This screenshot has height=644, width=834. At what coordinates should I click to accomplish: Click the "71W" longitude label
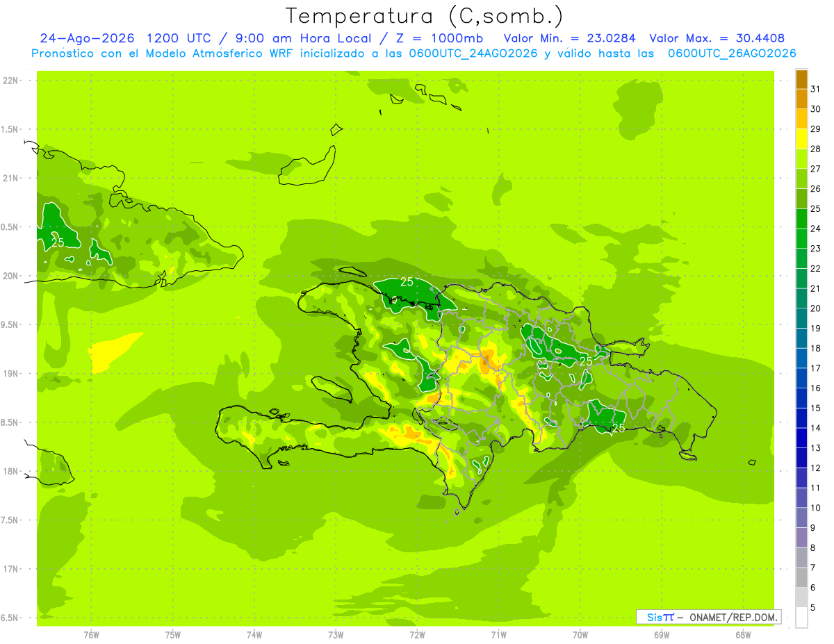498,634
